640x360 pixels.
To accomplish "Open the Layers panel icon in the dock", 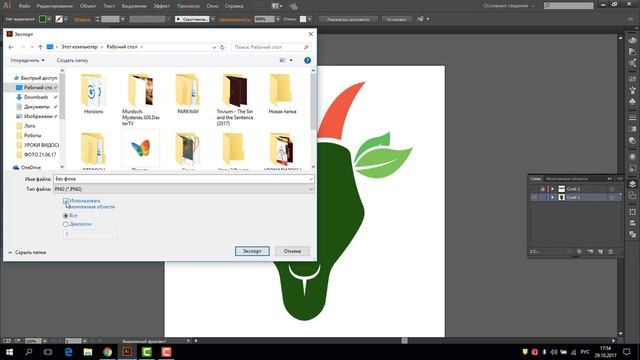I will click(632, 184).
